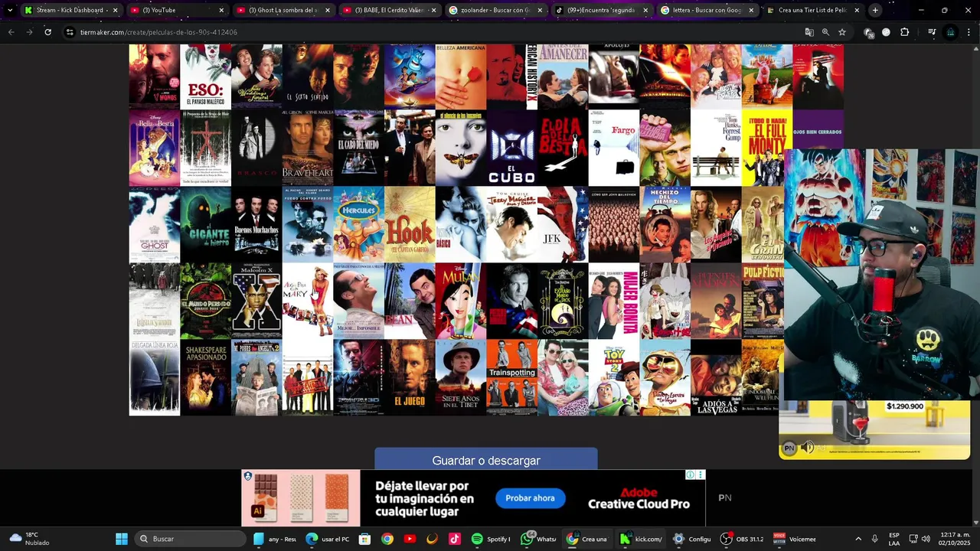This screenshot has height=551, width=980.
Task: Select the La Bella y la Bestia poster
Action: 154,148
